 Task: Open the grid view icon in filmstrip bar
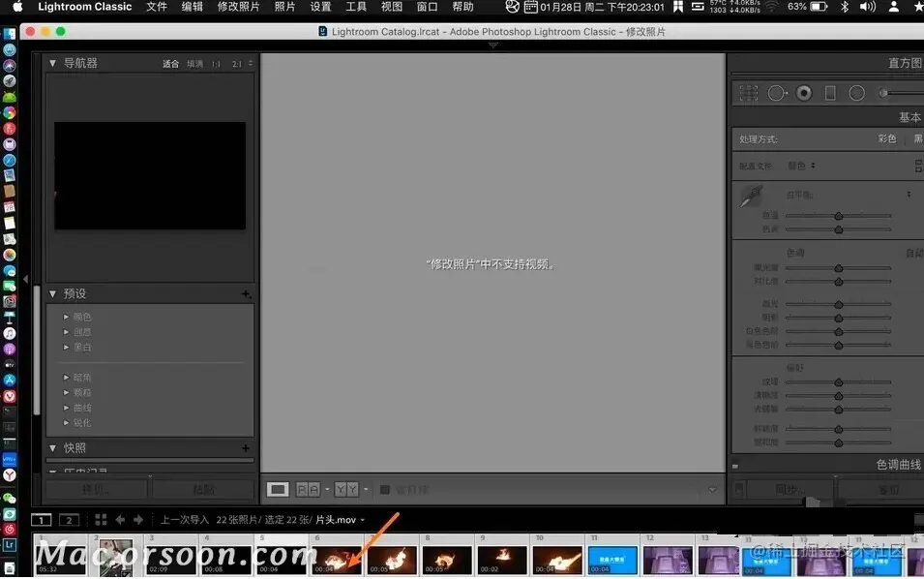tap(101, 519)
